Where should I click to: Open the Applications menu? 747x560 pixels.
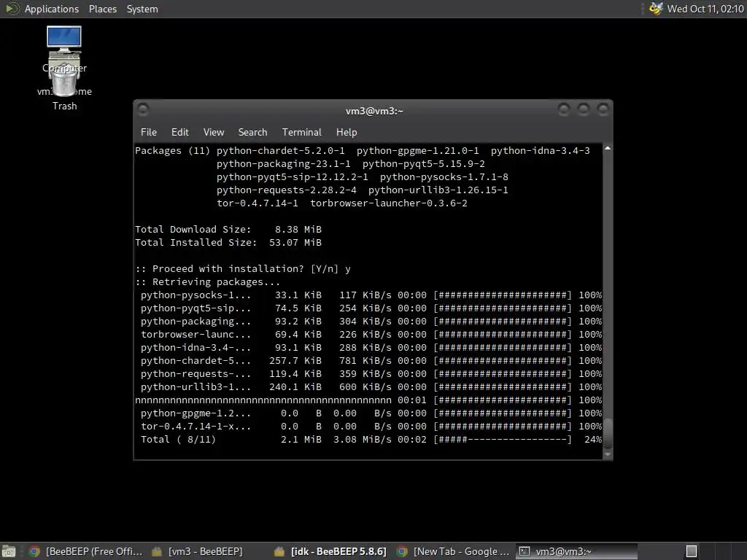click(x=42, y=9)
